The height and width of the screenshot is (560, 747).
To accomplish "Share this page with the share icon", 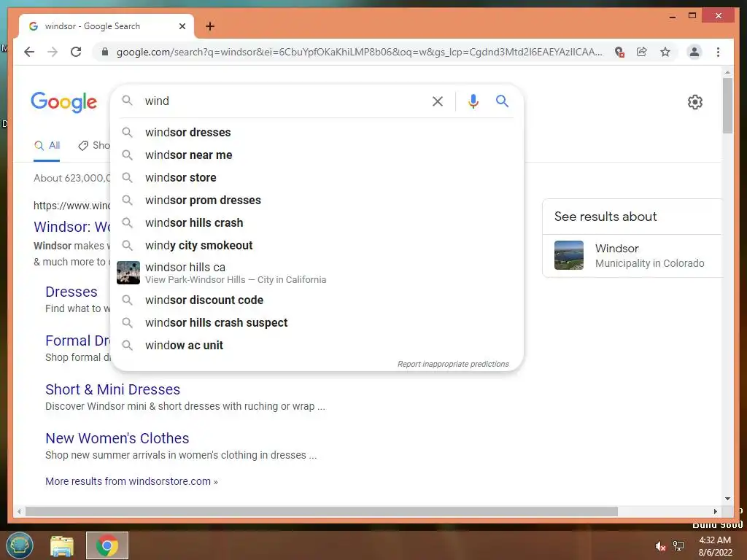I will [x=642, y=52].
